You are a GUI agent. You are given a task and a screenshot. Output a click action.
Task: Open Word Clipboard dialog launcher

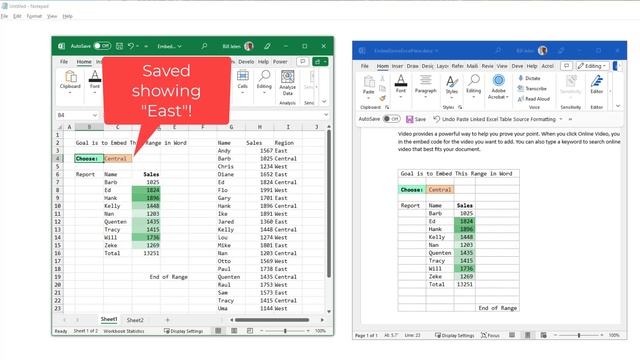[x=387, y=107]
